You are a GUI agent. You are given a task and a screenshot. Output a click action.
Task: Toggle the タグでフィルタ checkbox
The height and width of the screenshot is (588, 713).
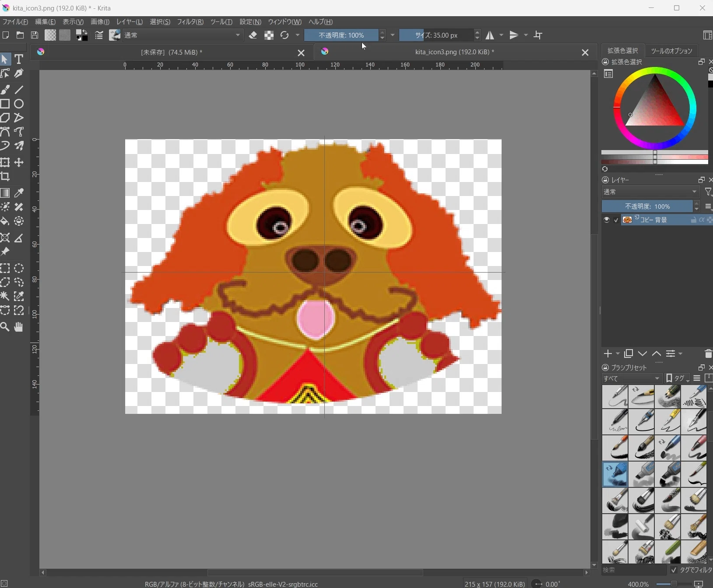point(674,570)
